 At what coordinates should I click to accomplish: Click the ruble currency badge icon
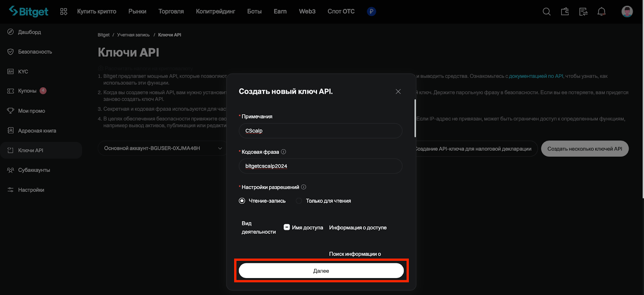[x=372, y=12]
